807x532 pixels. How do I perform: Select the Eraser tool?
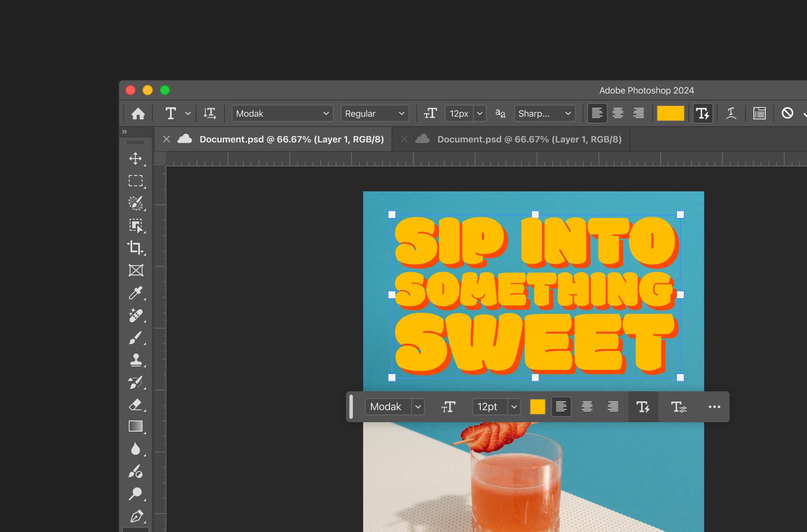[136, 405]
